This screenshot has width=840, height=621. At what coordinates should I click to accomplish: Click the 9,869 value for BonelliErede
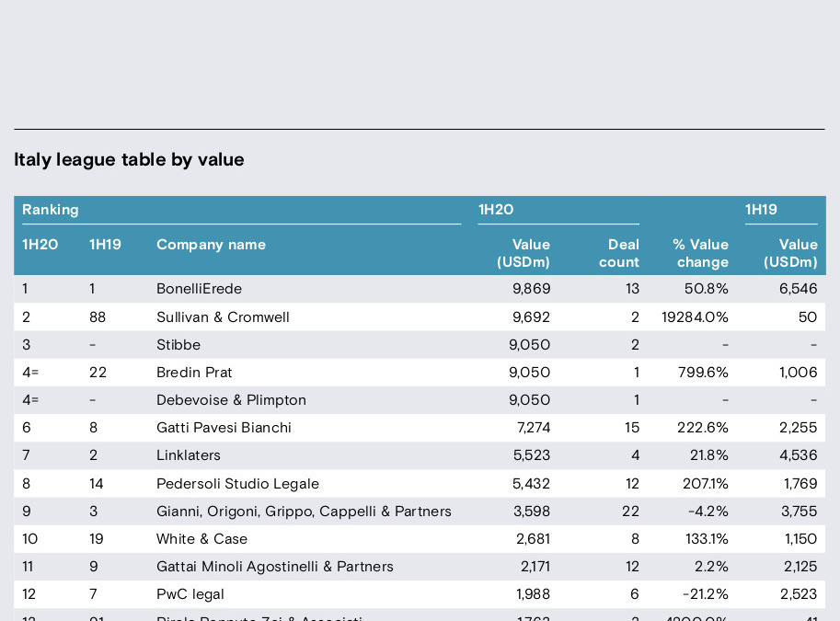[532, 289]
